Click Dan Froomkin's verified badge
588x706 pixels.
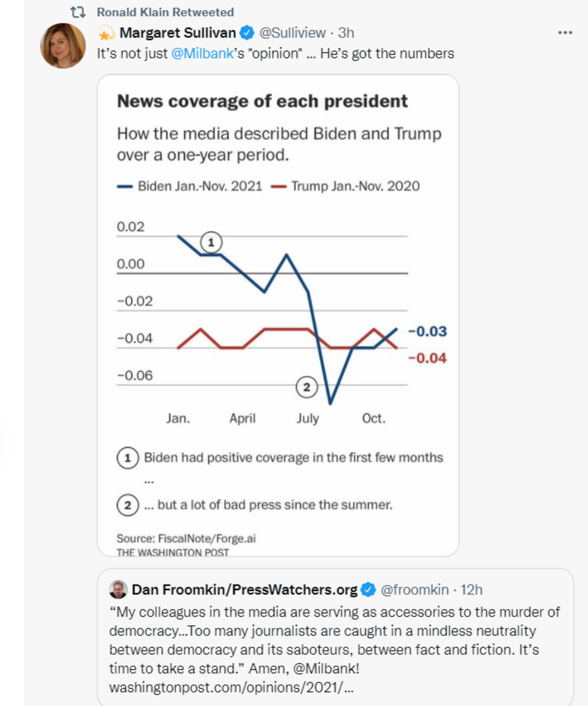click(x=368, y=590)
